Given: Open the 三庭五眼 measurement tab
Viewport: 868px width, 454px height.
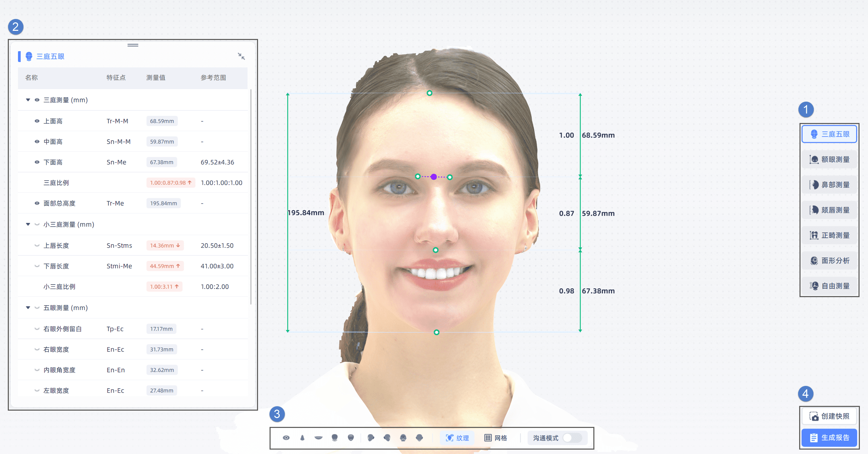Looking at the screenshot, I should [x=829, y=134].
